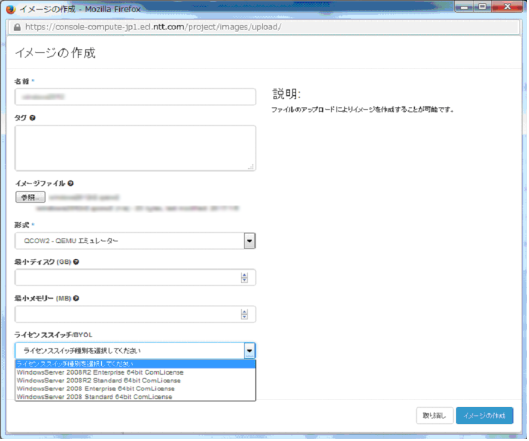Viewport: 529px width, 441px height.
Task: Select the highlighted ライセンススイッチ placeholder option
Action: 135,364
